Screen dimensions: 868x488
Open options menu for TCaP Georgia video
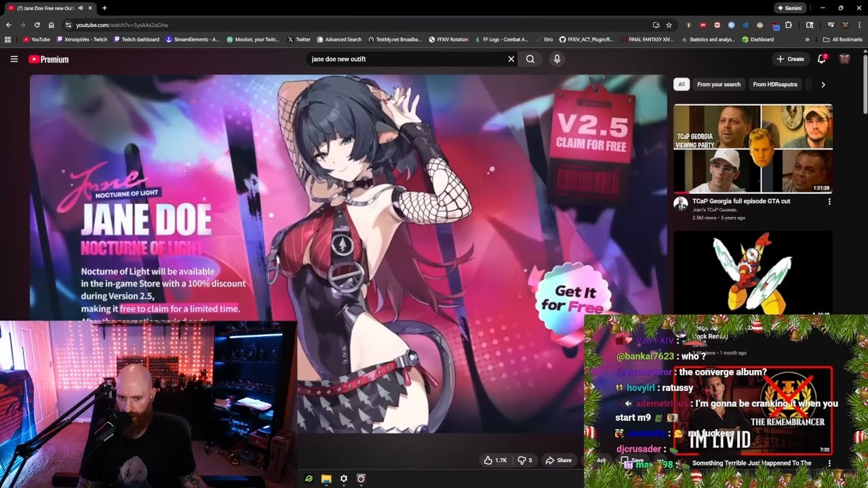(829, 201)
